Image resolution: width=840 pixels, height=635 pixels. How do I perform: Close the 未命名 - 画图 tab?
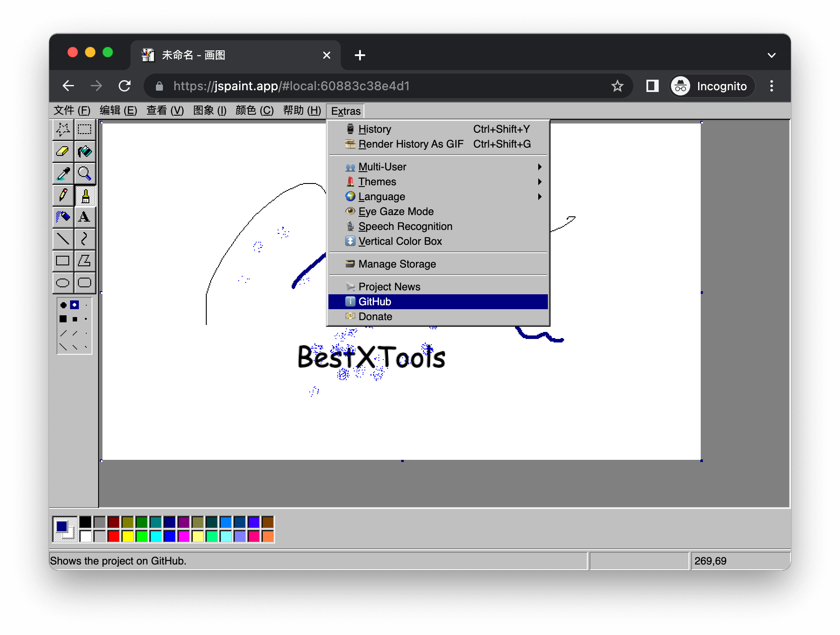tap(327, 55)
